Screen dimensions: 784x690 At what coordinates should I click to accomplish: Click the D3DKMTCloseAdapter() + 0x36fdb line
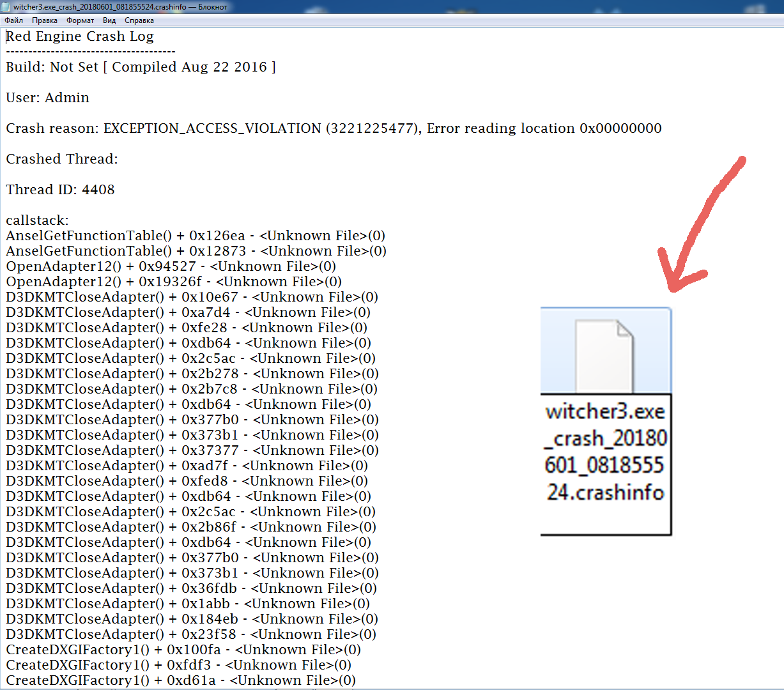(192, 588)
